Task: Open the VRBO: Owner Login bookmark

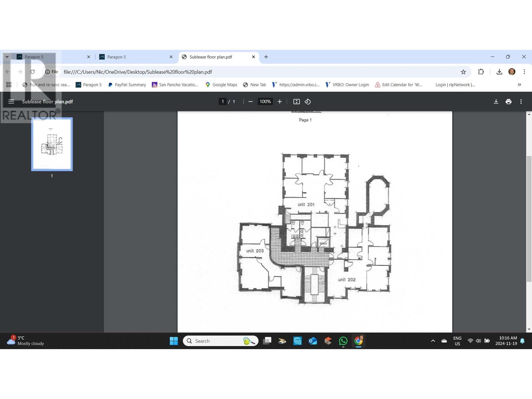Action: pyautogui.click(x=347, y=85)
